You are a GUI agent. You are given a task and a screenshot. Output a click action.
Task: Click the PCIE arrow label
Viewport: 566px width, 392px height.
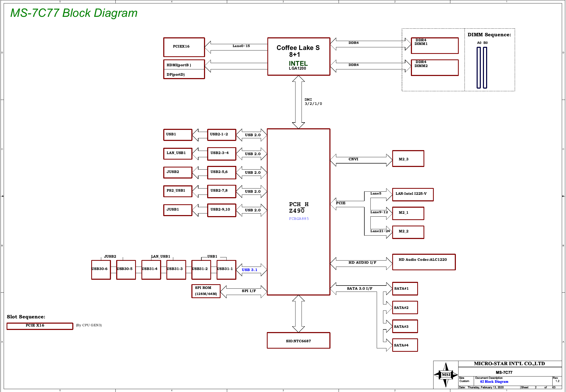(x=341, y=203)
